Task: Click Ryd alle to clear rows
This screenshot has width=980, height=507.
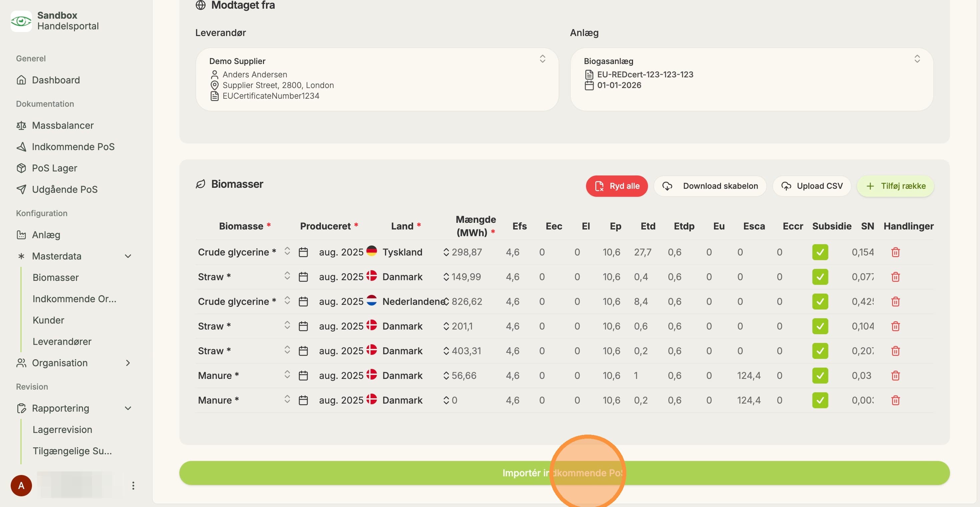Action: click(617, 186)
